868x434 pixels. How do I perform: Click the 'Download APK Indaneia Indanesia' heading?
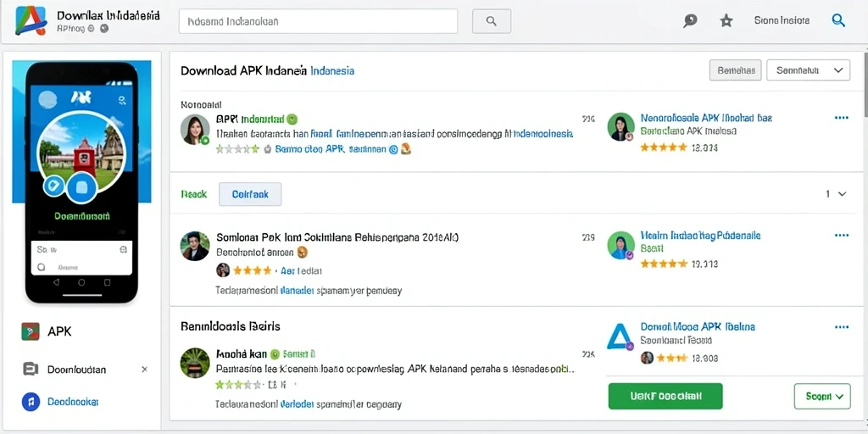pyautogui.click(x=267, y=71)
